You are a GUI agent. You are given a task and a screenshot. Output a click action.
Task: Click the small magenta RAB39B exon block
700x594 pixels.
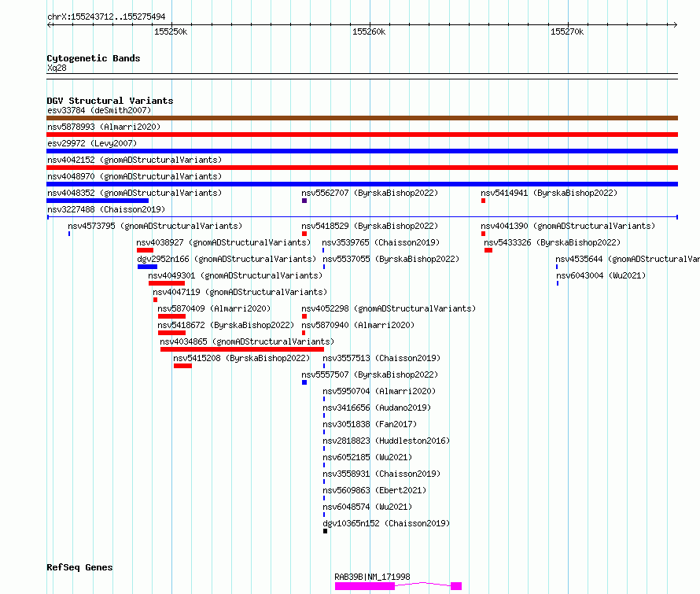click(x=456, y=586)
